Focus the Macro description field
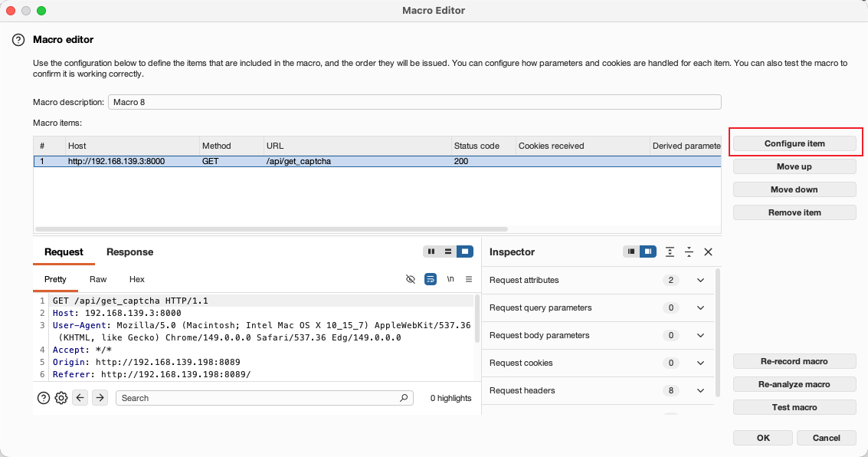Viewport: 868px width, 457px height. coord(414,102)
